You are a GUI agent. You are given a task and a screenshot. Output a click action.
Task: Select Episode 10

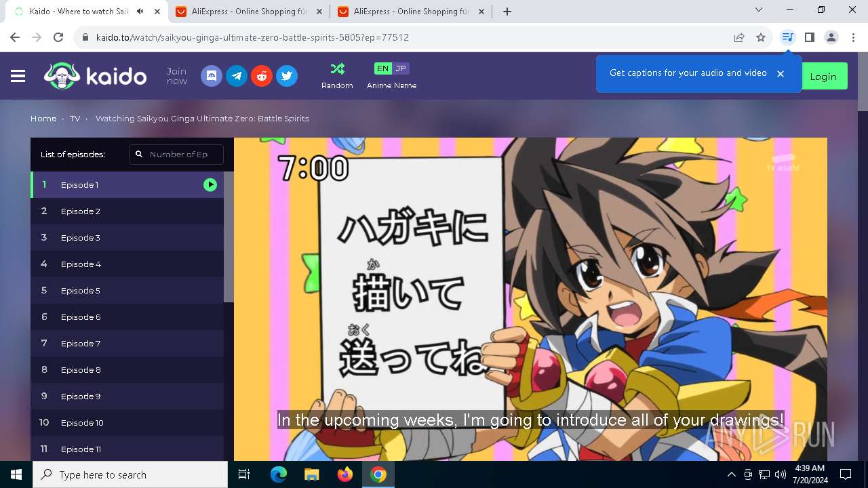pyautogui.click(x=127, y=422)
